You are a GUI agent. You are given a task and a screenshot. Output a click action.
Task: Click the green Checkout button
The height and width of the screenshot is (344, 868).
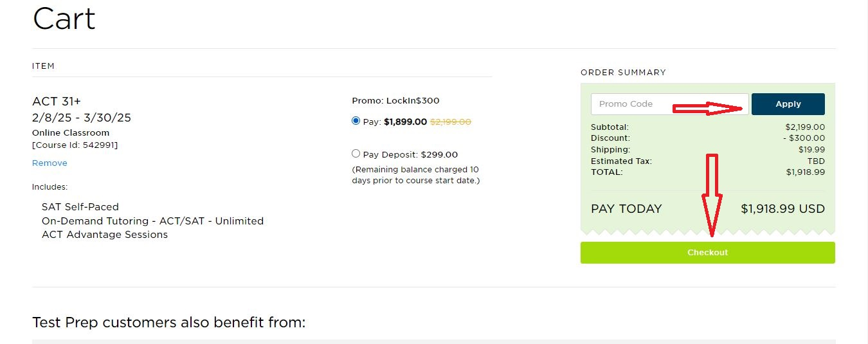707,253
